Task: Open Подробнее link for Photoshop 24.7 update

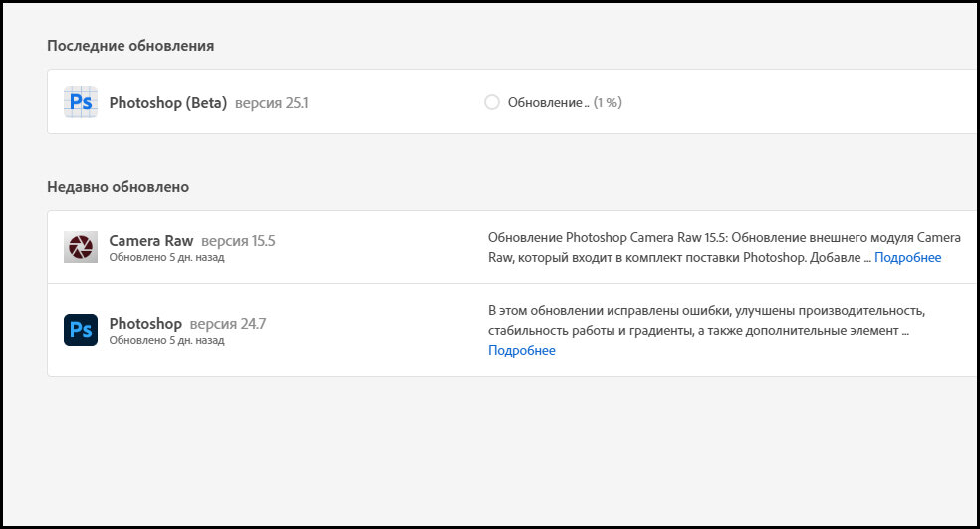Action: tap(522, 350)
